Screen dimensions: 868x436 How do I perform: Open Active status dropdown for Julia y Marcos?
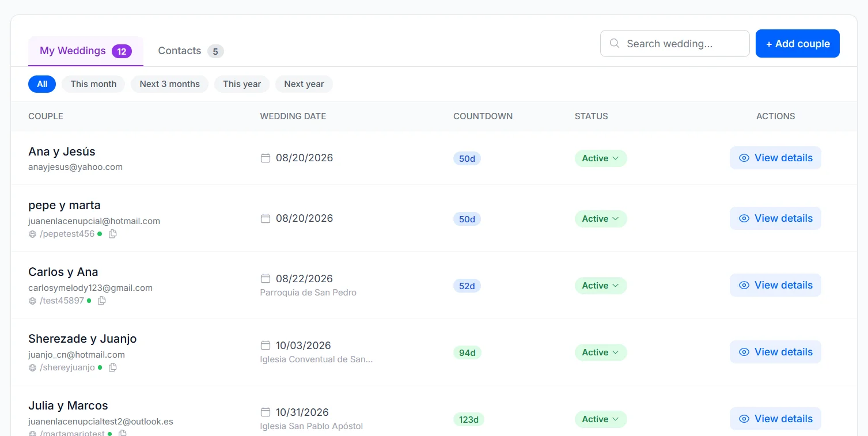pyautogui.click(x=601, y=419)
